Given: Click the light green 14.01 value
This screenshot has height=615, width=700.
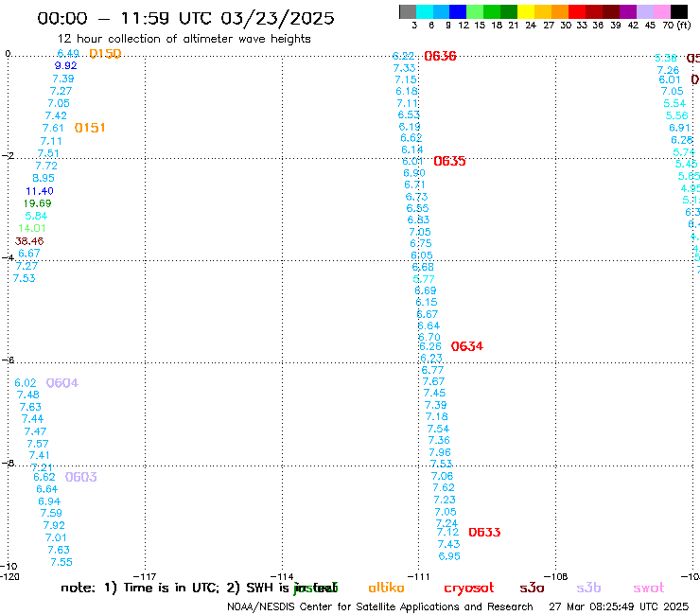Looking at the screenshot, I should 32,228.
